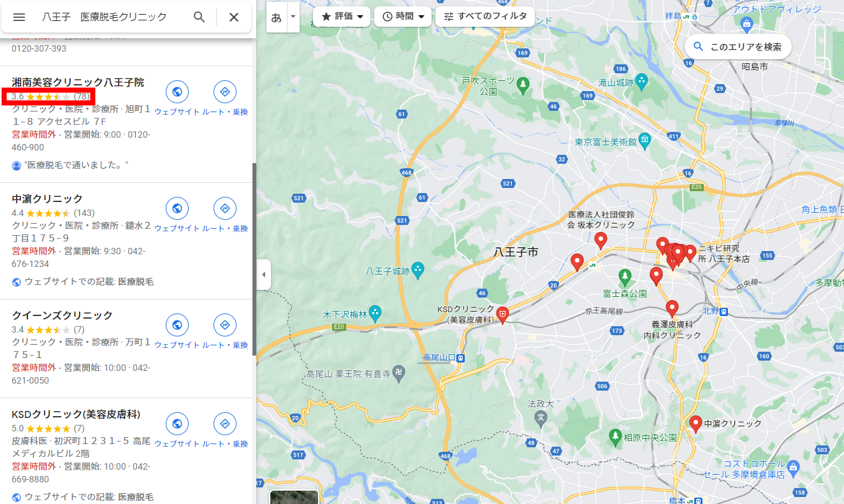
Task: Click 高尾山 薬王院 有喜寺 temple marker
Action: (x=398, y=373)
